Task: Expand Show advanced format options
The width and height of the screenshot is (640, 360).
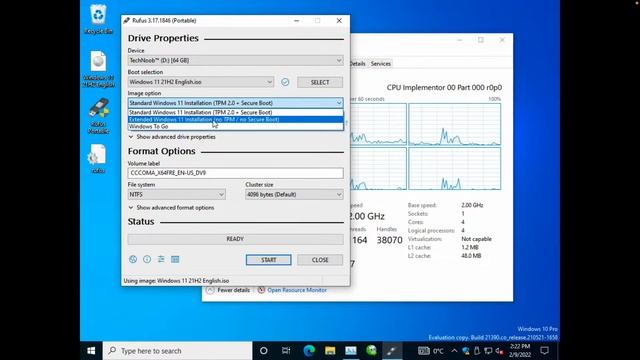Action: pyautogui.click(x=171, y=208)
